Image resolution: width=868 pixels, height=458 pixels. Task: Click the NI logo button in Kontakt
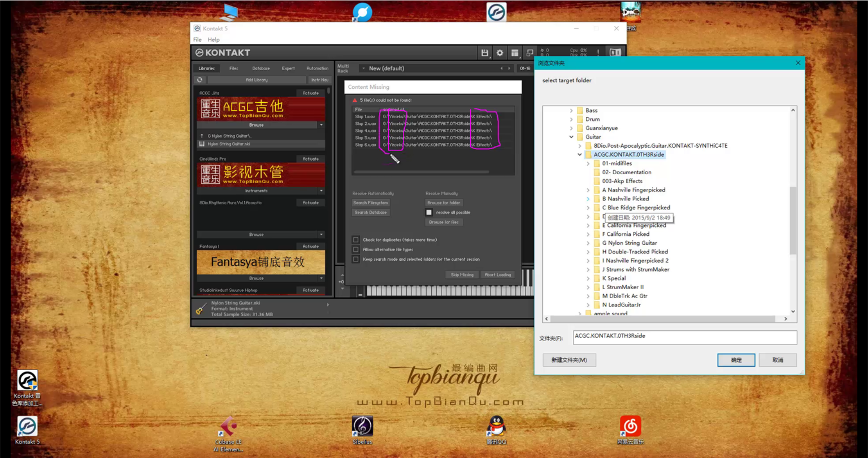point(615,52)
